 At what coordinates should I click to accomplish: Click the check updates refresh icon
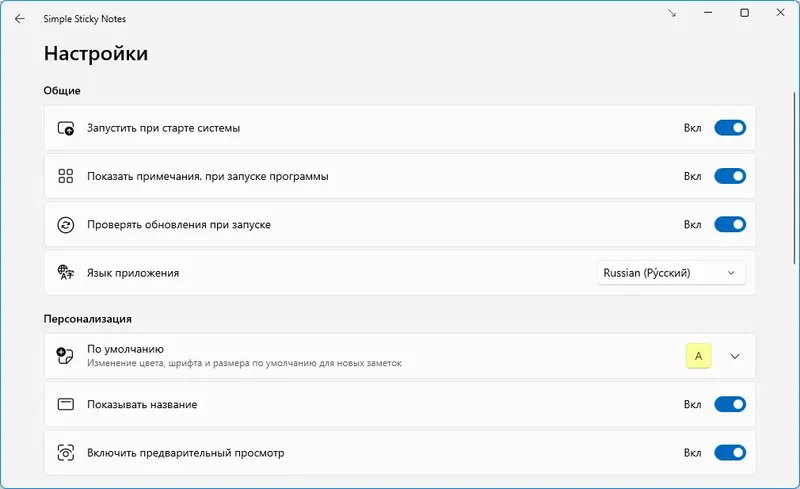pos(66,225)
